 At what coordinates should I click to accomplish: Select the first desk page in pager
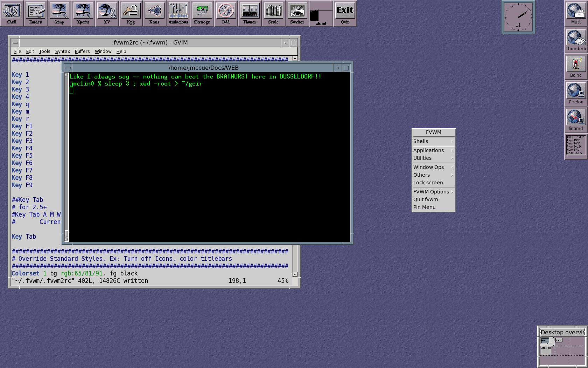pyautogui.click(x=547, y=341)
